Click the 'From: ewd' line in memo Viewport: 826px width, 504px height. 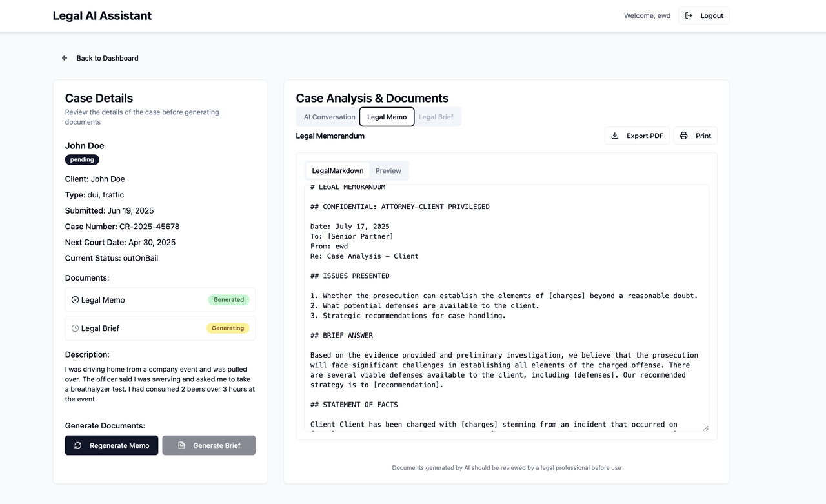click(329, 247)
